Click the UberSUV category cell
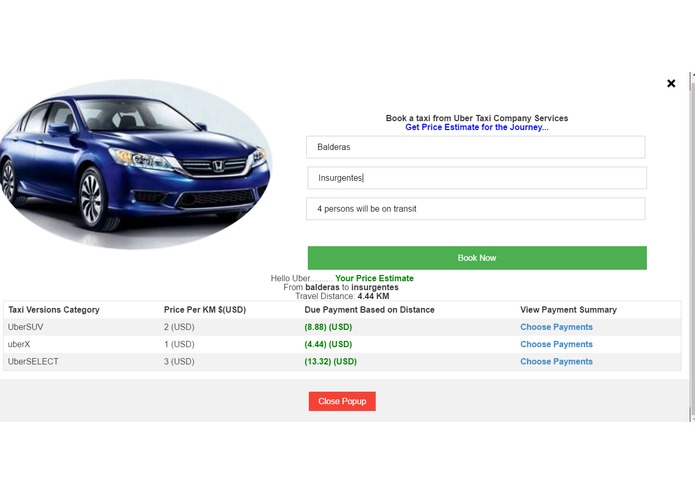This screenshot has width=695, height=494. (26, 327)
